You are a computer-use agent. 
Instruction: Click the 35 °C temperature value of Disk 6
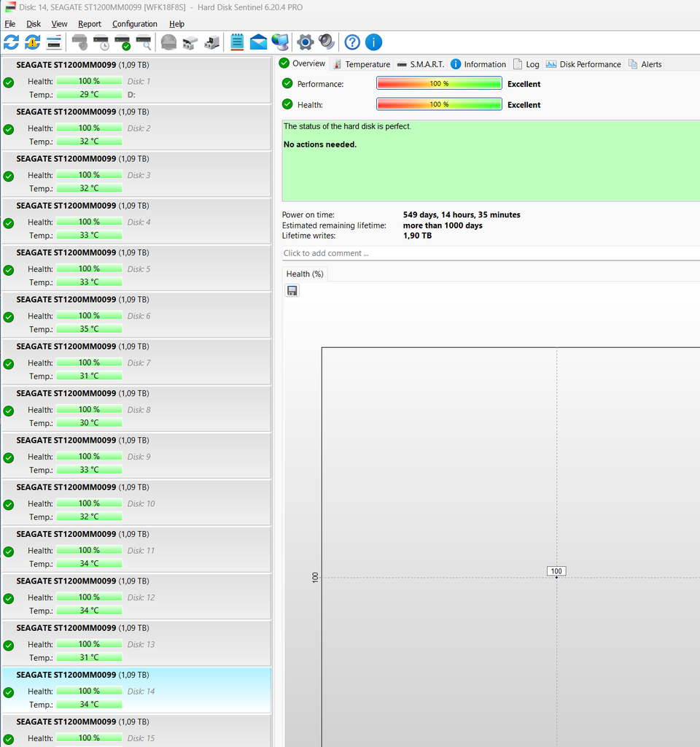pyautogui.click(x=89, y=329)
